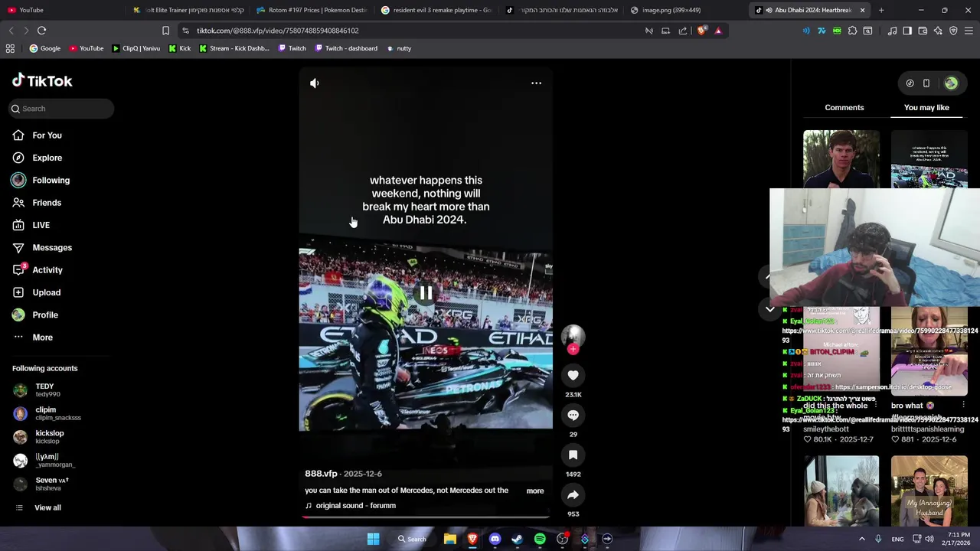Open the get-app phone icon

click(926, 83)
